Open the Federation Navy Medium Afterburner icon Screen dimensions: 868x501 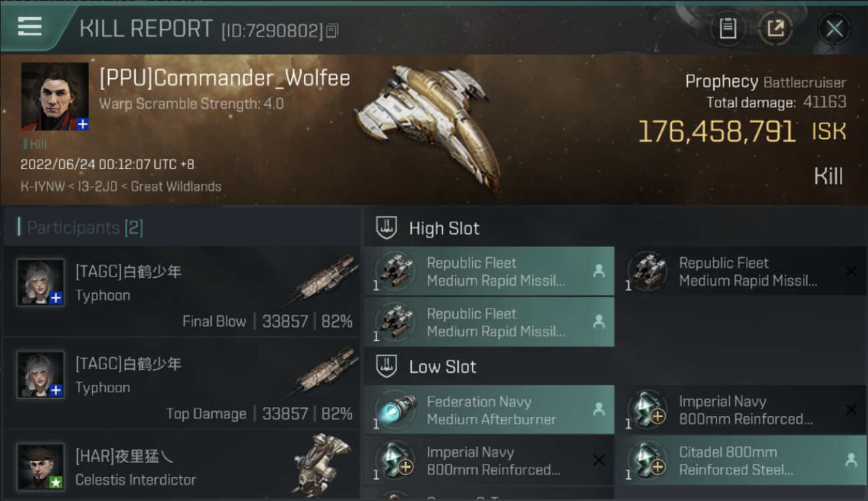coord(396,410)
